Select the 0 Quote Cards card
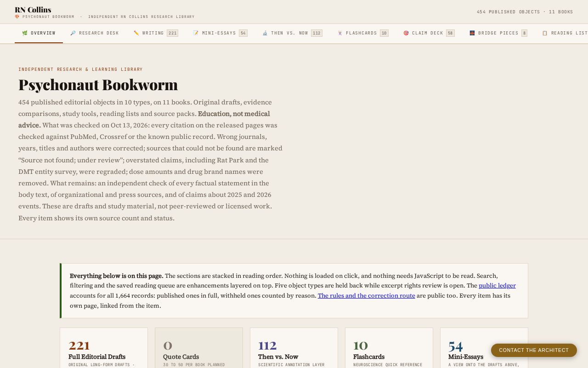Screen dimensions: 588x368 pos(199,348)
